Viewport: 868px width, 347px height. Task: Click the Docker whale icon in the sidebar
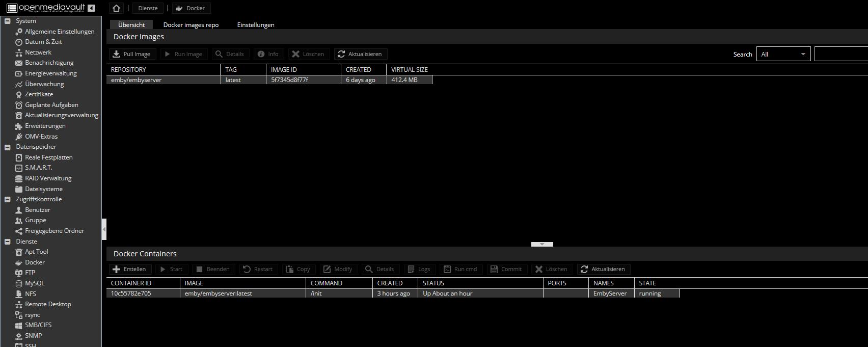(19, 262)
